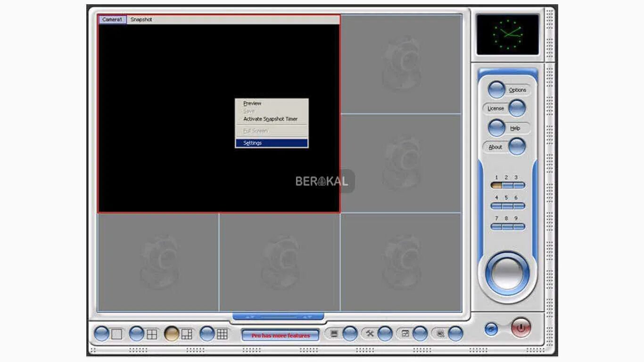Switch to nine camera grid layout
The height and width of the screenshot is (362, 644).
point(207,334)
